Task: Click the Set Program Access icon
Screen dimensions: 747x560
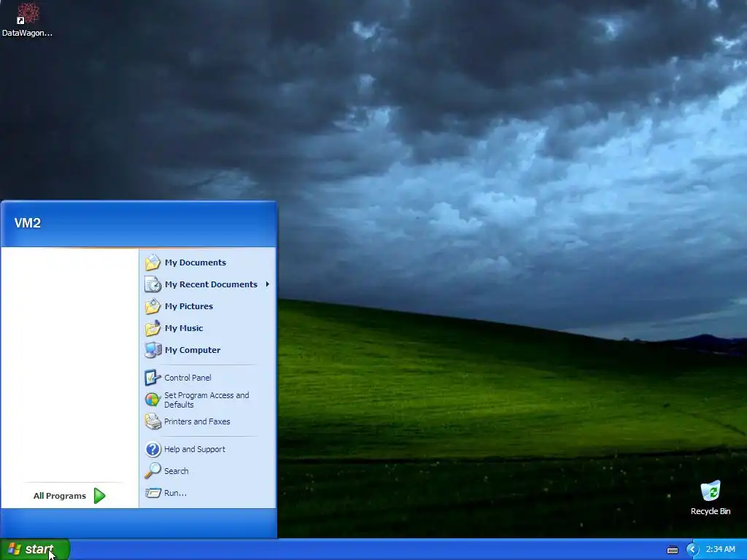Action: [152, 400]
